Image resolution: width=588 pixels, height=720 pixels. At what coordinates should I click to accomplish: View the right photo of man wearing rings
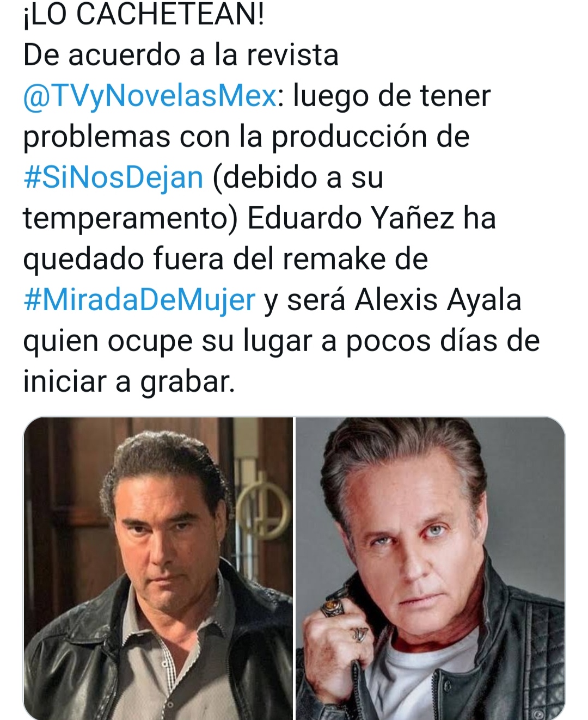[x=430, y=568]
